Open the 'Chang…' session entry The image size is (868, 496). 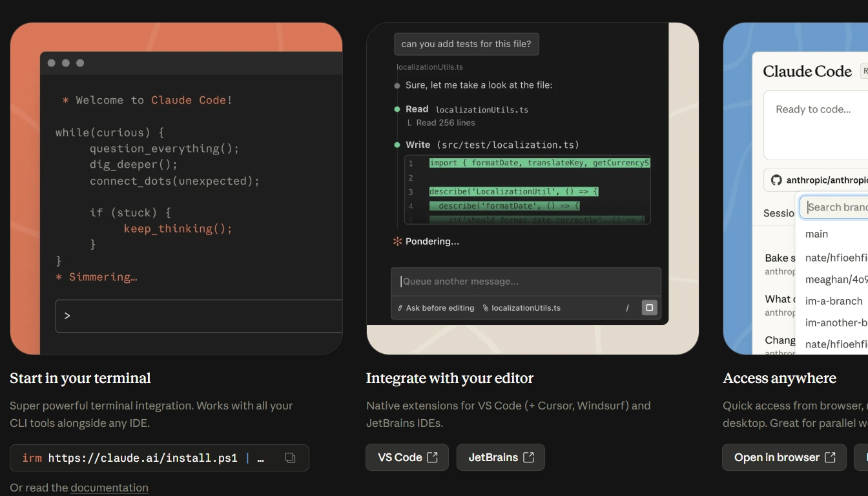click(780, 346)
